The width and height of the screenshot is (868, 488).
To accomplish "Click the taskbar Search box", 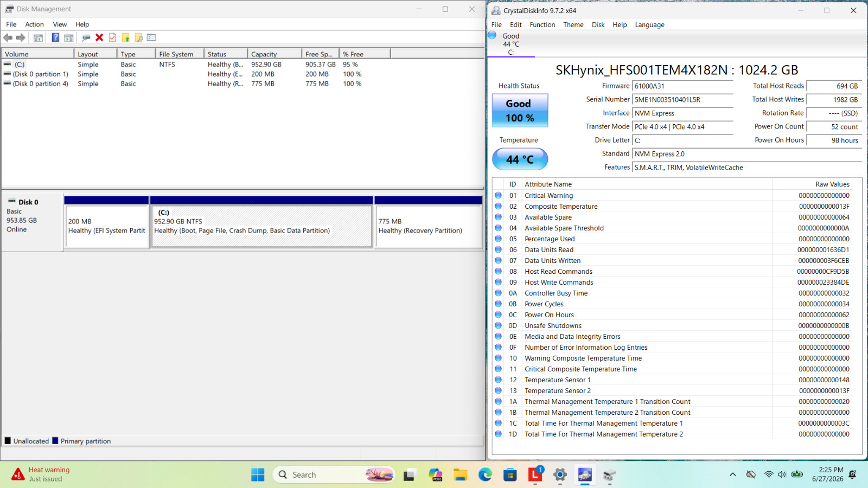I will [x=333, y=475].
